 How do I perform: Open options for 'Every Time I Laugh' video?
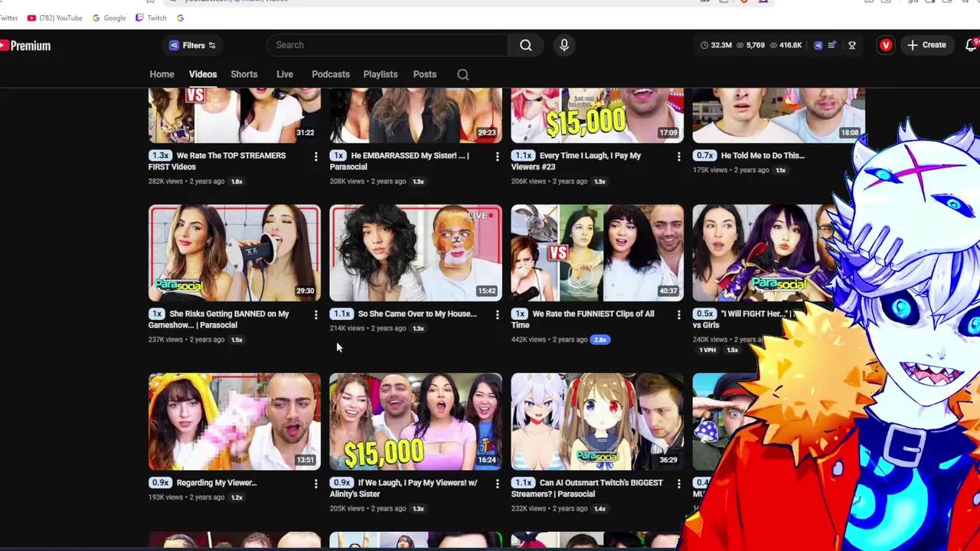pyautogui.click(x=678, y=156)
